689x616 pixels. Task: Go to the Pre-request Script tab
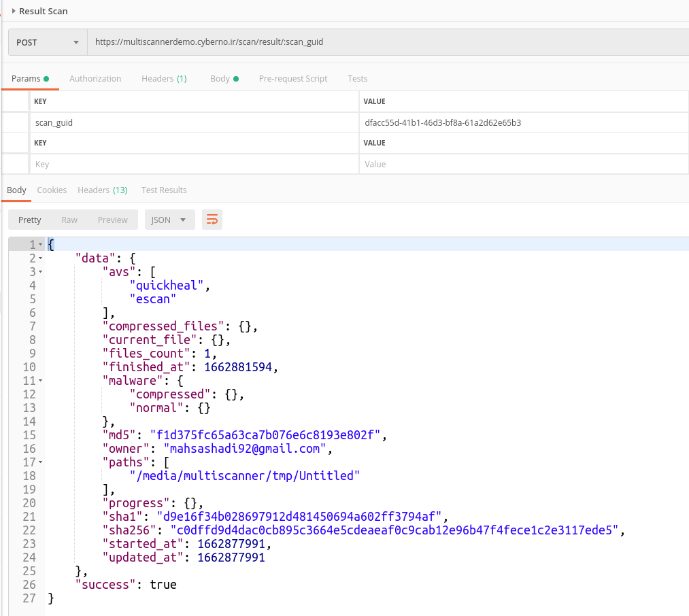[x=293, y=78]
